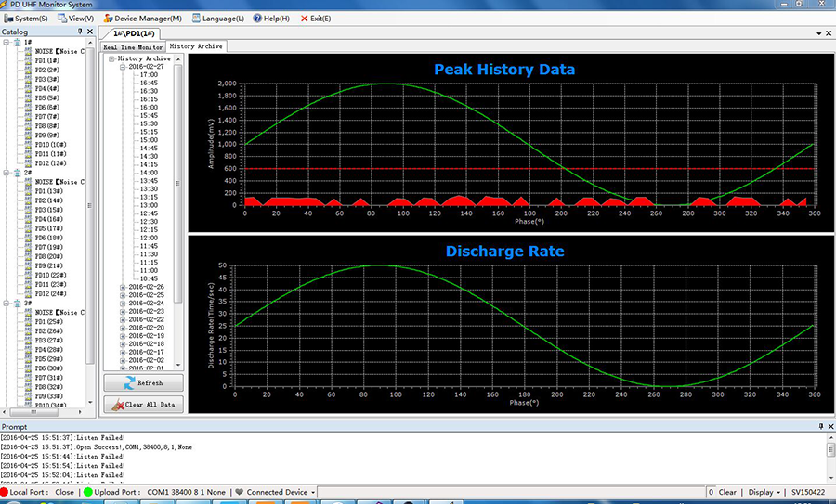
Task: Collapse the 1# device tree node
Action: (x=6, y=42)
